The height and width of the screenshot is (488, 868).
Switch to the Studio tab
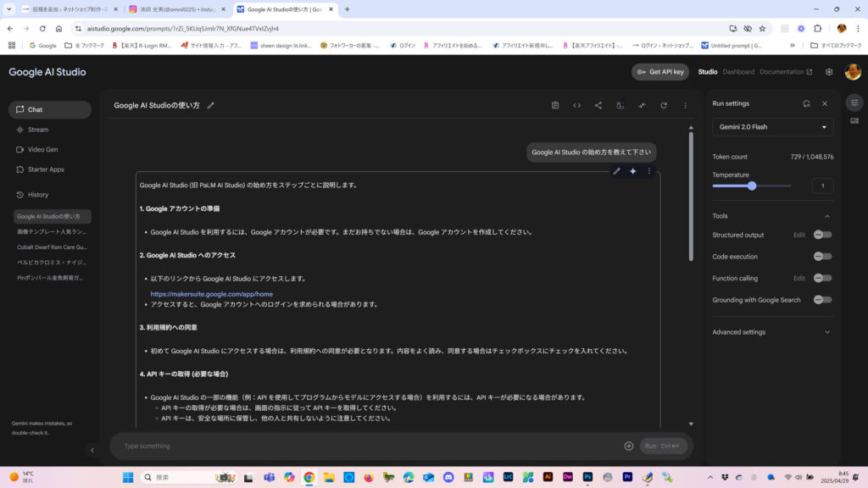click(708, 72)
